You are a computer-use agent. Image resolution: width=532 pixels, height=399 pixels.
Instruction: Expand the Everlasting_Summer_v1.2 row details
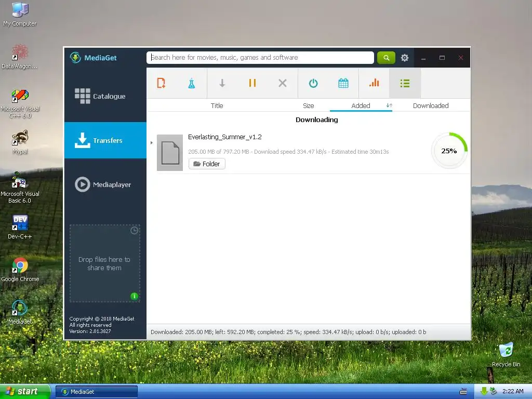point(151,142)
